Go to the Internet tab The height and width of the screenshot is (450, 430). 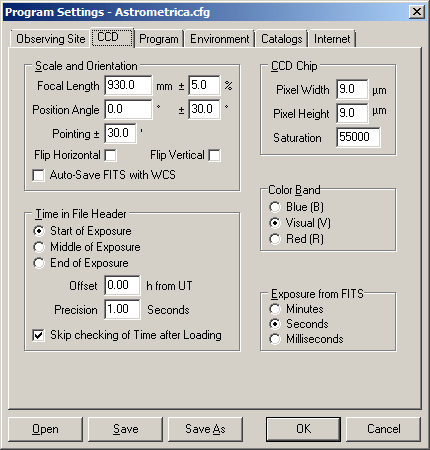(x=332, y=39)
